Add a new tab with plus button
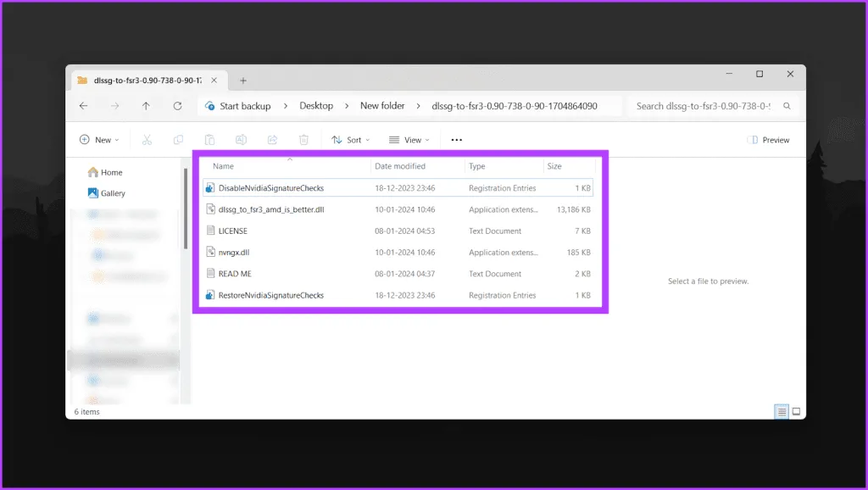This screenshot has width=868, height=490. click(243, 81)
